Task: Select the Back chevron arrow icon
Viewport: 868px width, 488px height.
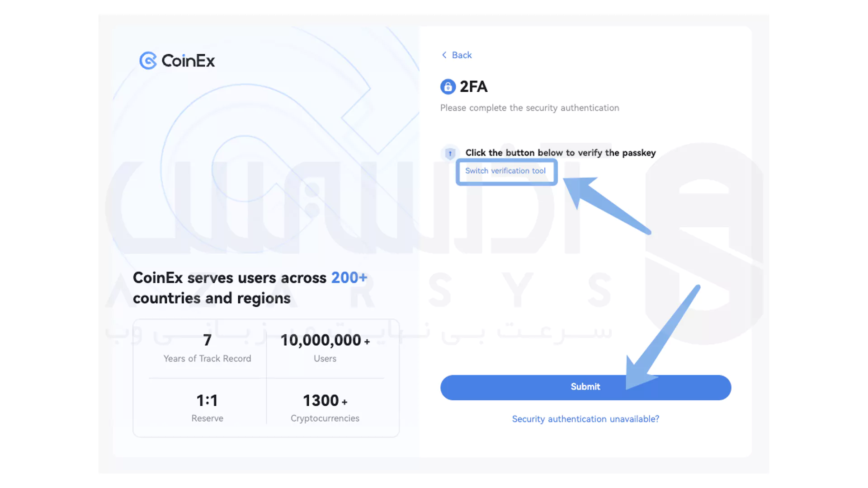Action: click(444, 55)
